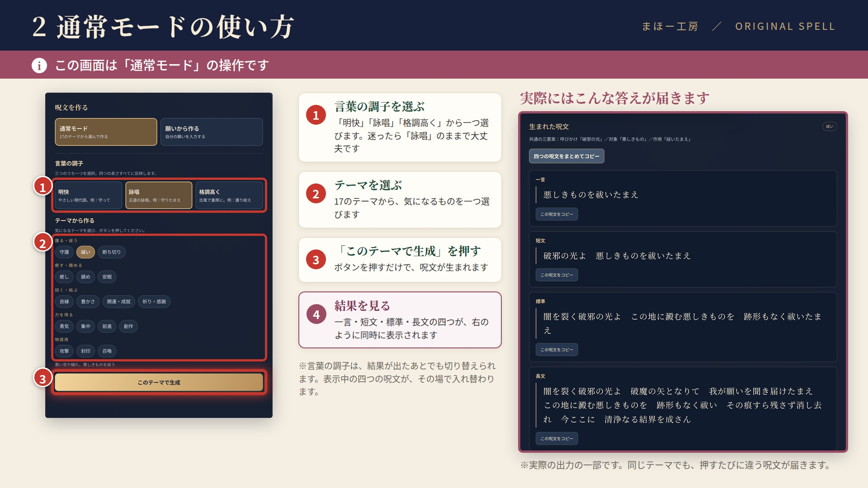Pick the 癒し theme chip
Viewport: 868px width, 488px height.
(64, 277)
